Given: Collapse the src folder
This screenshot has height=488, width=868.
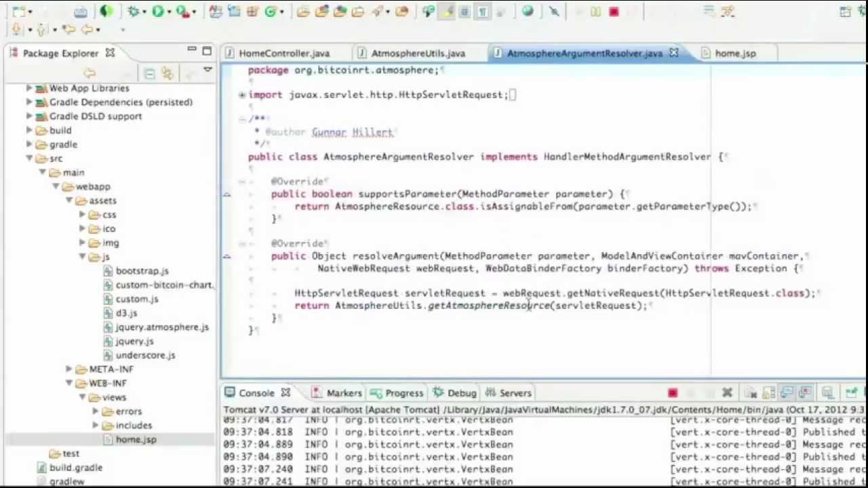Looking at the screenshot, I should coord(29,159).
